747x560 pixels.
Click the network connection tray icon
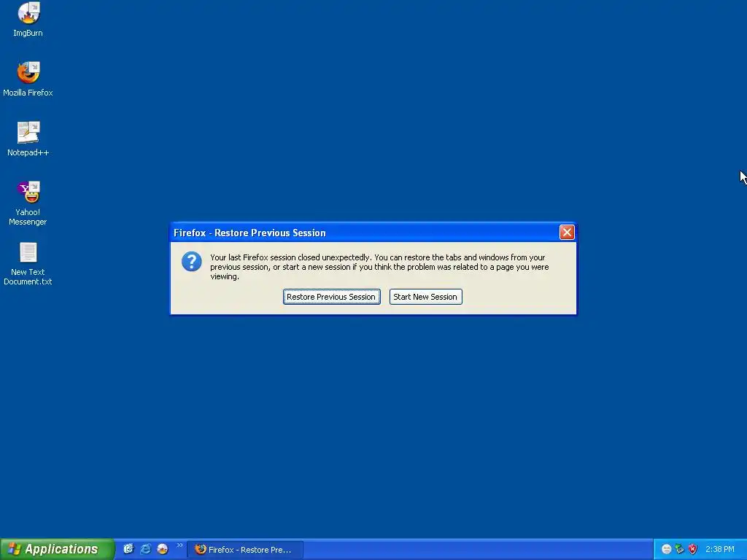pyautogui.click(x=679, y=550)
